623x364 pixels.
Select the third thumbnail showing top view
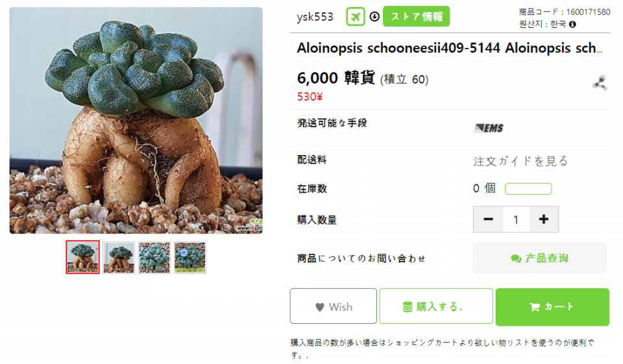(x=154, y=258)
